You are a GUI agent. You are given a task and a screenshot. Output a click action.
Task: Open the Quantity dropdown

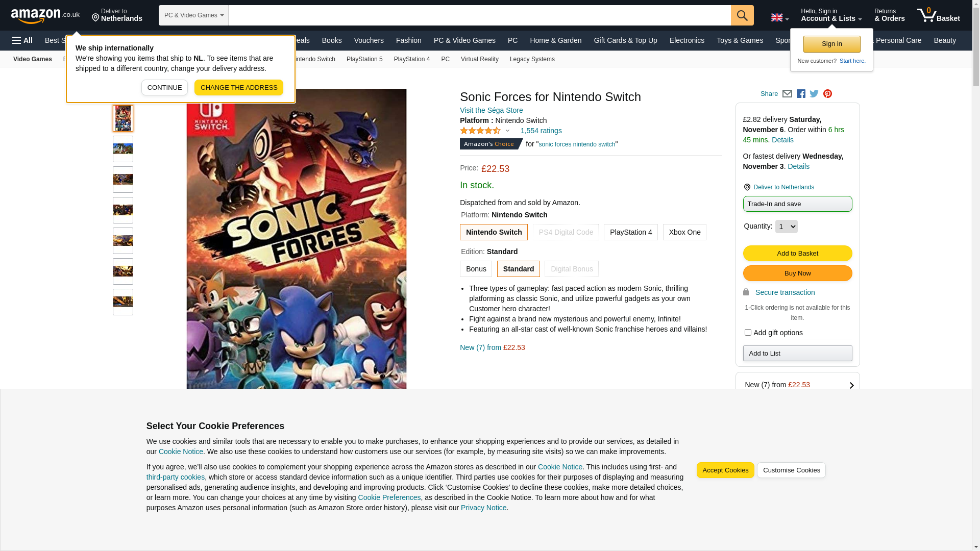(x=786, y=227)
